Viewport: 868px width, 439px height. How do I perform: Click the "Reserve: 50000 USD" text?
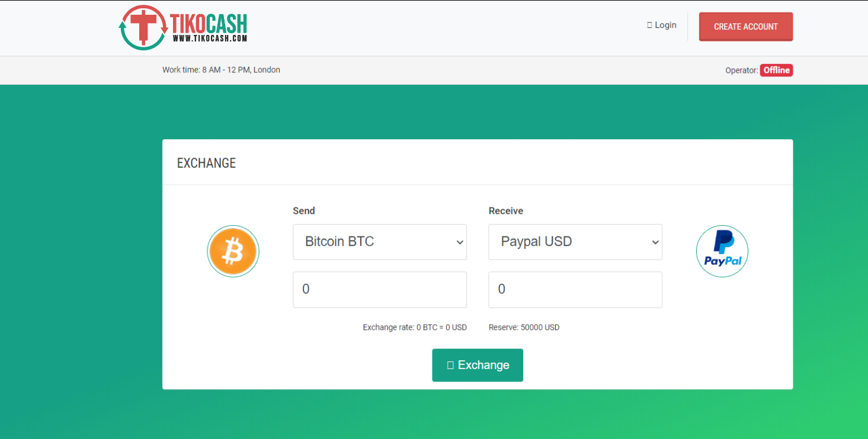(524, 327)
